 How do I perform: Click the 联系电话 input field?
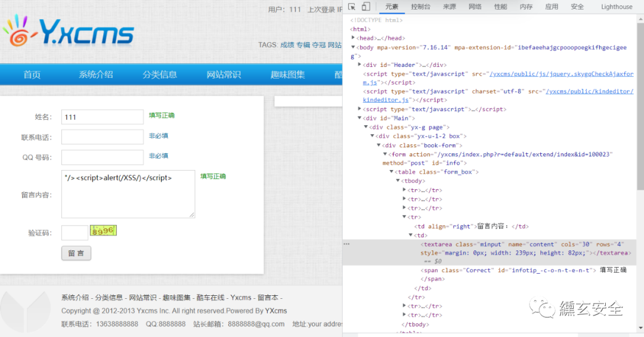pyautogui.click(x=103, y=137)
